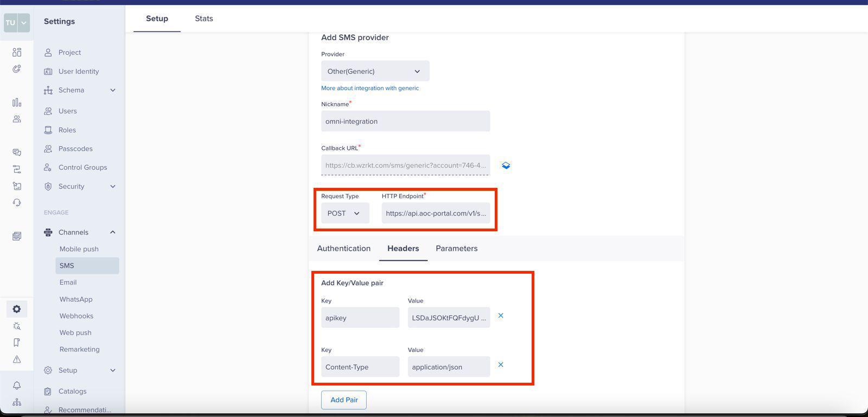The width and height of the screenshot is (868, 417).
Task: Open the bookmark icon in left rail
Action: click(x=17, y=343)
